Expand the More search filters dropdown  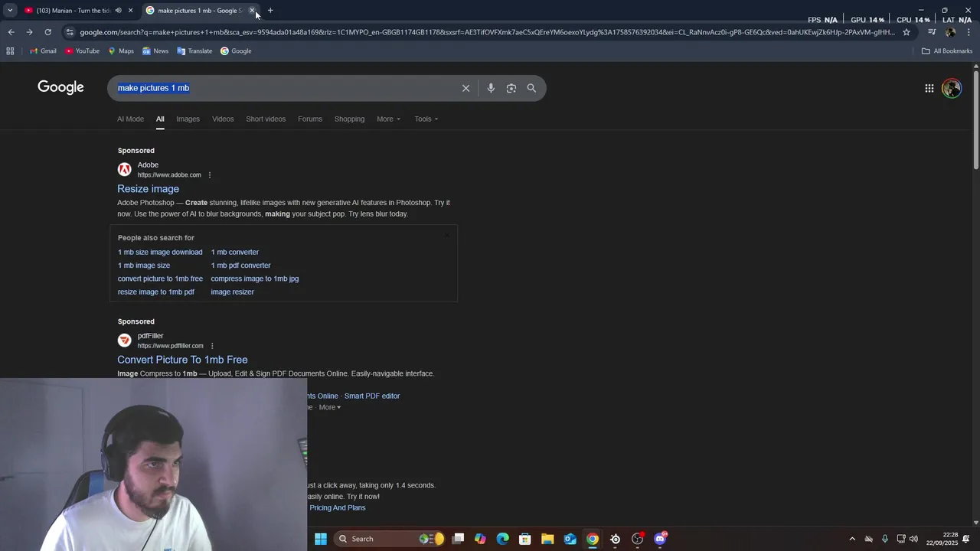(388, 119)
